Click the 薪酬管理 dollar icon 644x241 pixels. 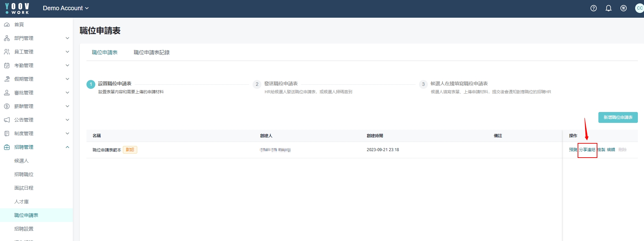(7, 106)
